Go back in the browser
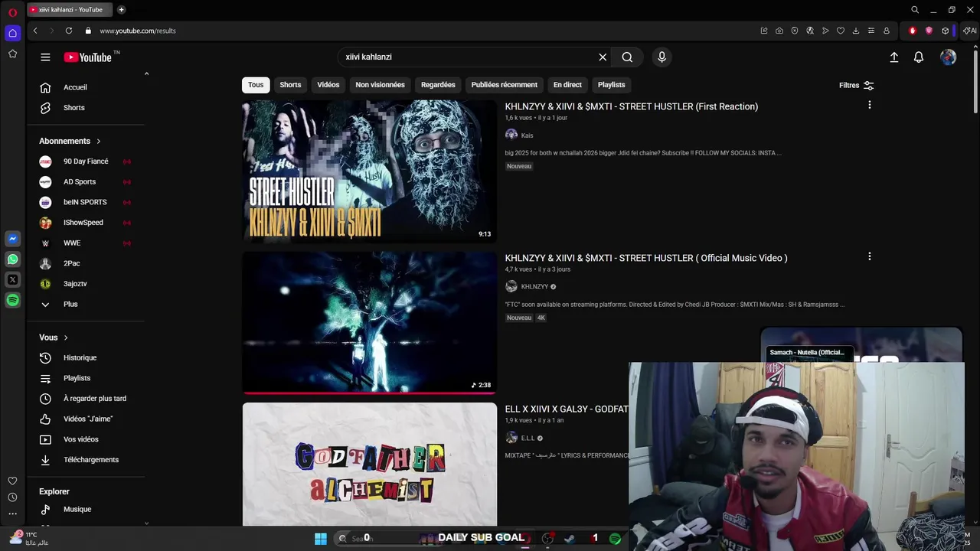Image resolution: width=980 pixels, height=551 pixels. coord(35,31)
